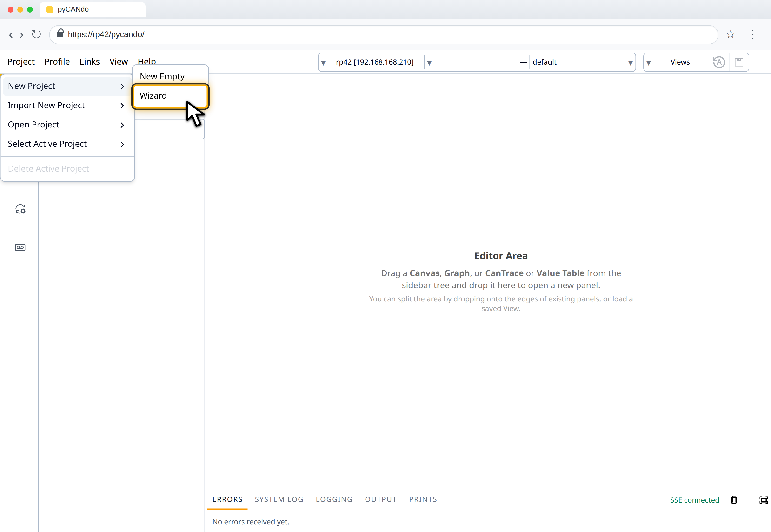Open the empty middle selector dropdown
The image size is (771, 532).
tap(477, 62)
